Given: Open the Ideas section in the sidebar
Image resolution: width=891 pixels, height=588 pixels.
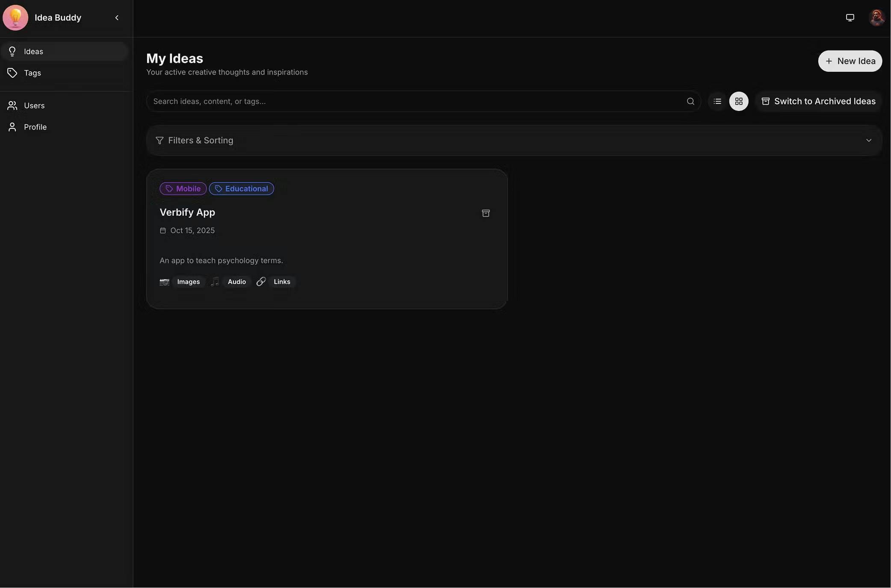Looking at the screenshot, I should [33, 51].
